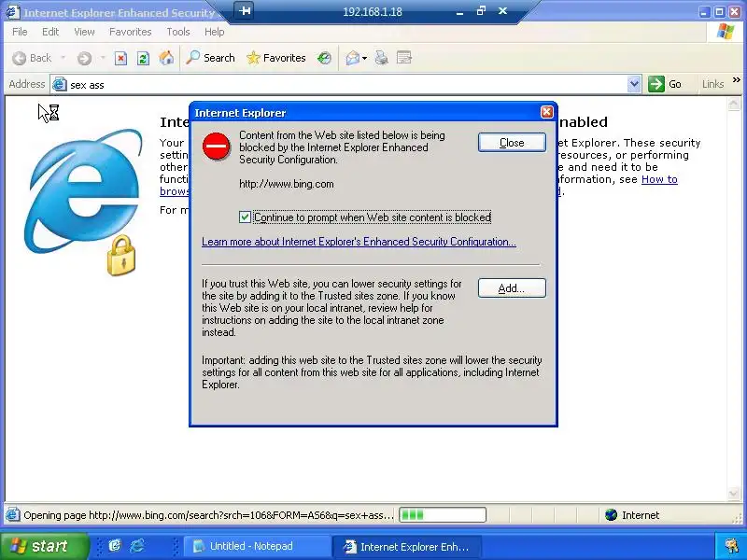Click the How to link on page
Screen dimensions: 747x560
pyautogui.click(x=659, y=179)
